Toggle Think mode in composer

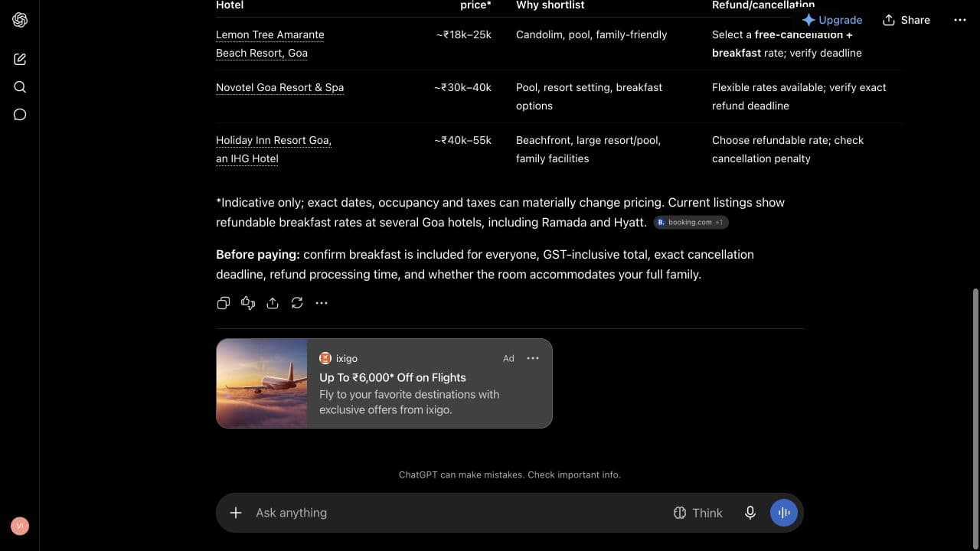[697, 513]
